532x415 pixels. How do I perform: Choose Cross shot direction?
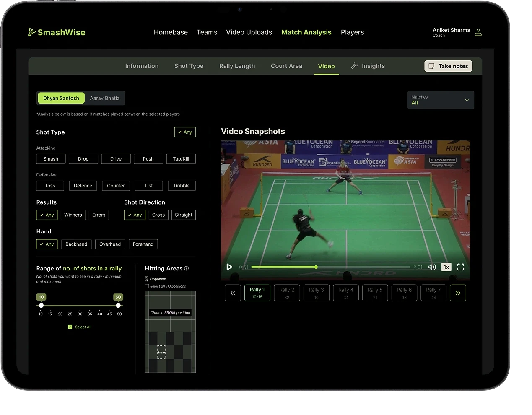coord(158,215)
